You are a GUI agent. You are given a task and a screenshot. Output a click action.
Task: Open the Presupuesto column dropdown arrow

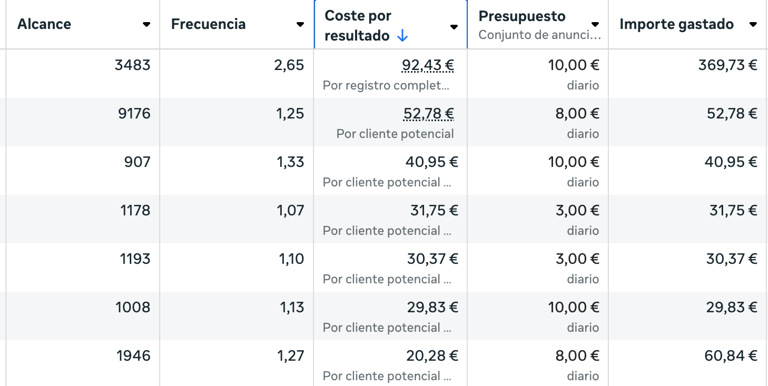tap(595, 24)
